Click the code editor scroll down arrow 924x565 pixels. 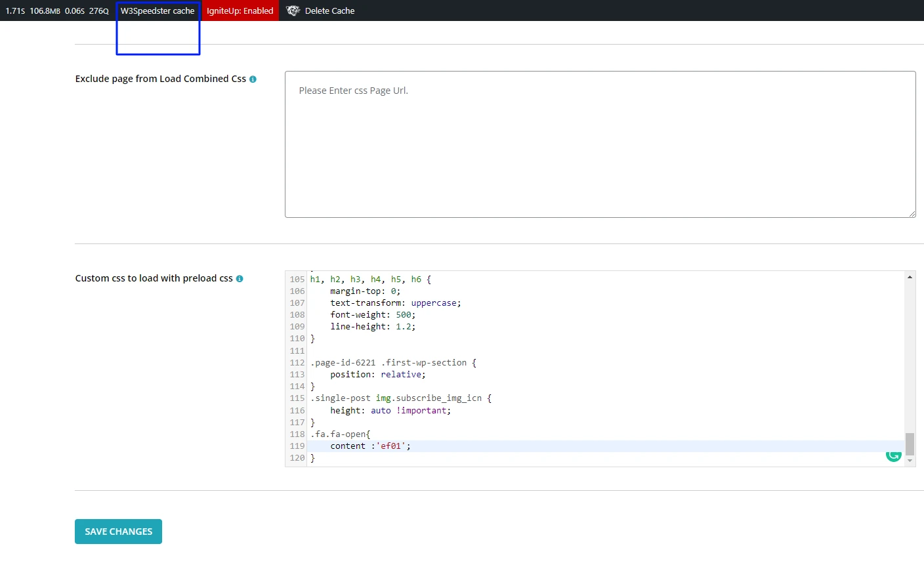pyautogui.click(x=910, y=461)
